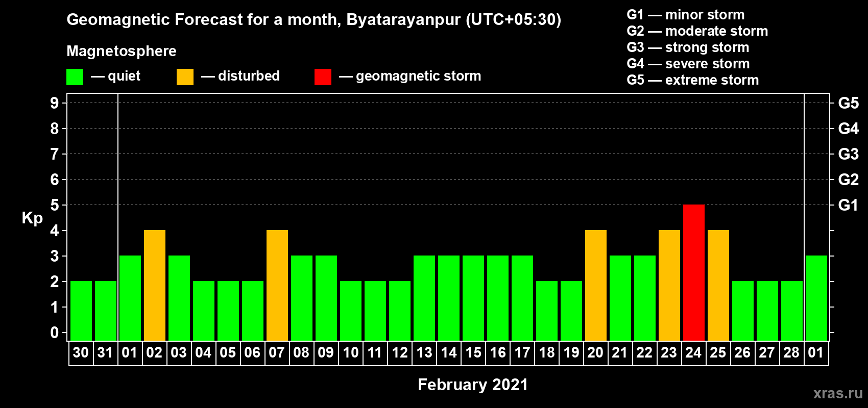Click the G4 label on right axis

coord(849,129)
